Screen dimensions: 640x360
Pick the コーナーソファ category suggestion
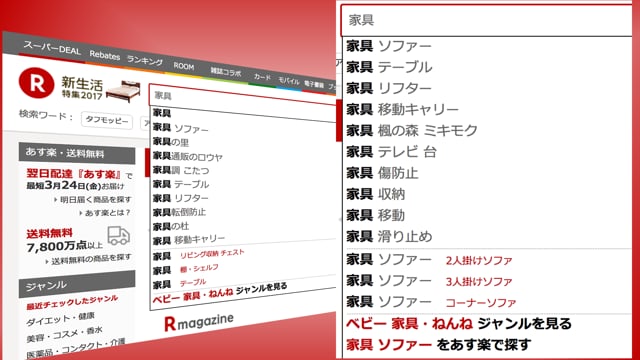click(481, 302)
